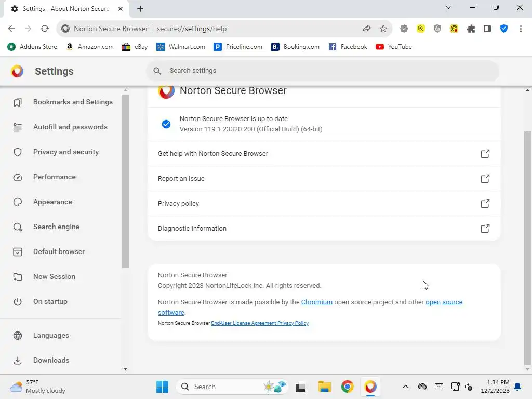Open Search engine settings section
Screen dimensions: 532x399
click(46, 227)
